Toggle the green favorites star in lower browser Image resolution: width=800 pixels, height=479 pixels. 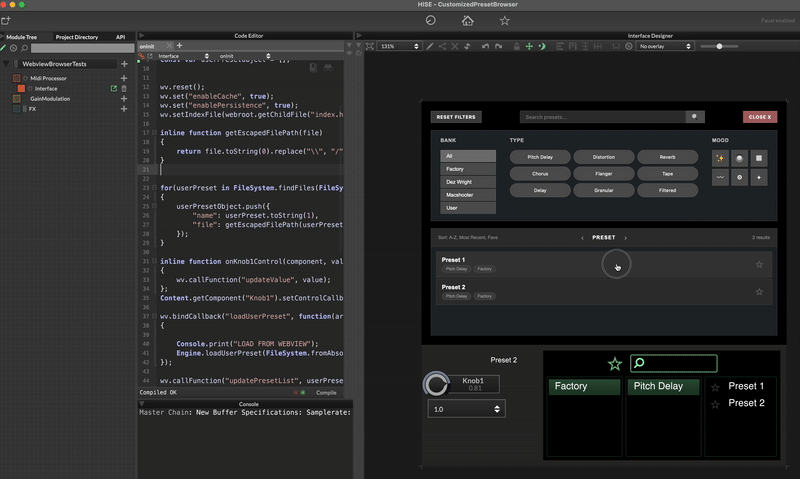coord(614,364)
